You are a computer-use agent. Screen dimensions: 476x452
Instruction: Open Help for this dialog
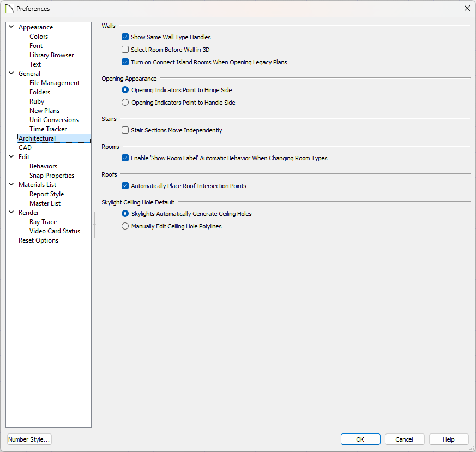tap(448, 439)
